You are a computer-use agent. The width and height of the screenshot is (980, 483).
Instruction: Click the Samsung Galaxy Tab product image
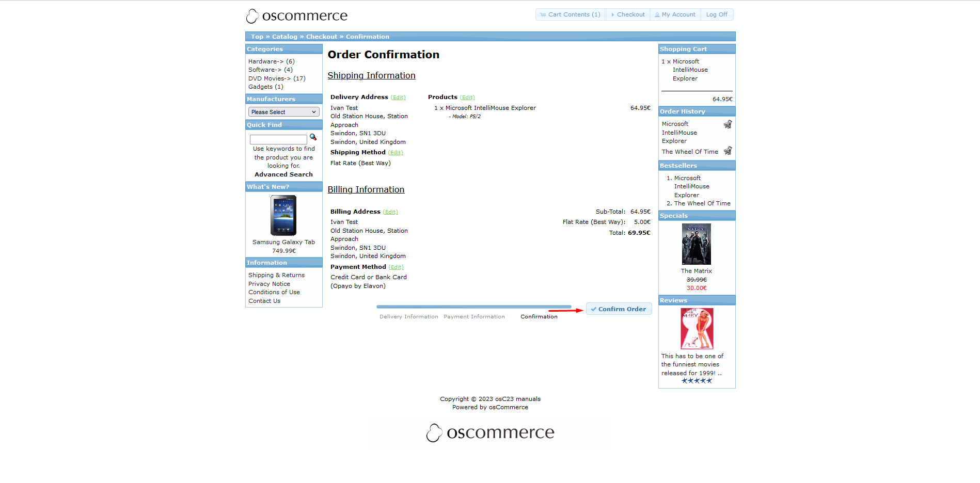point(283,215)
